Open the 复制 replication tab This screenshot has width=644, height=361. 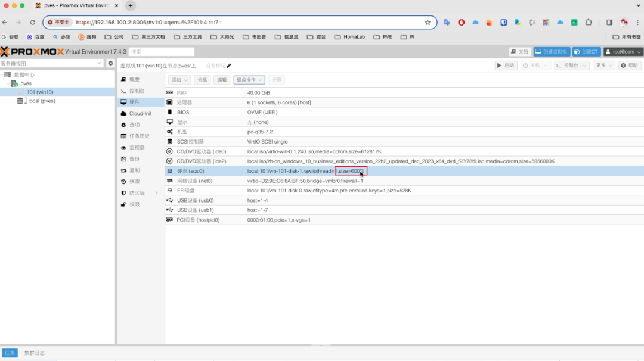(141, 170)
